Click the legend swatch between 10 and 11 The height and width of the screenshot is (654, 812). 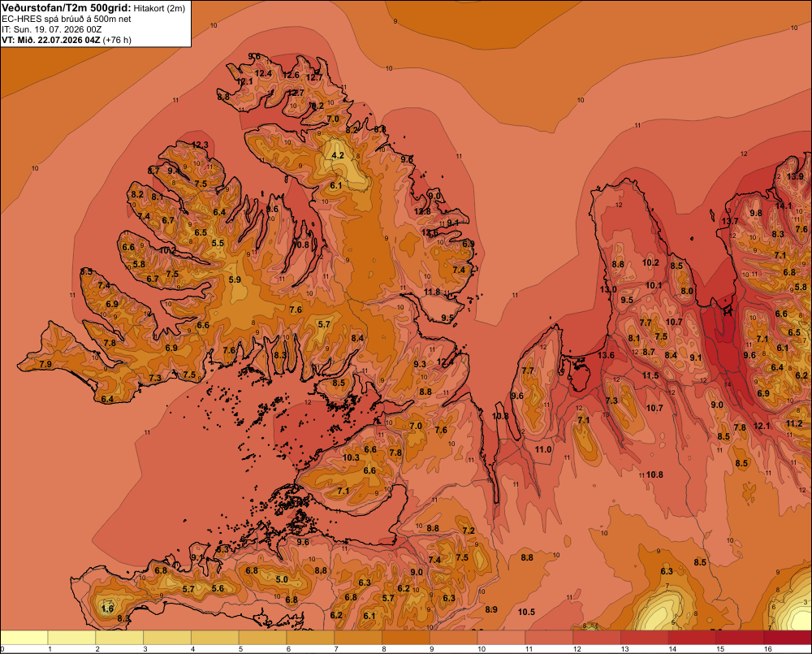click(x=501, y=638)
